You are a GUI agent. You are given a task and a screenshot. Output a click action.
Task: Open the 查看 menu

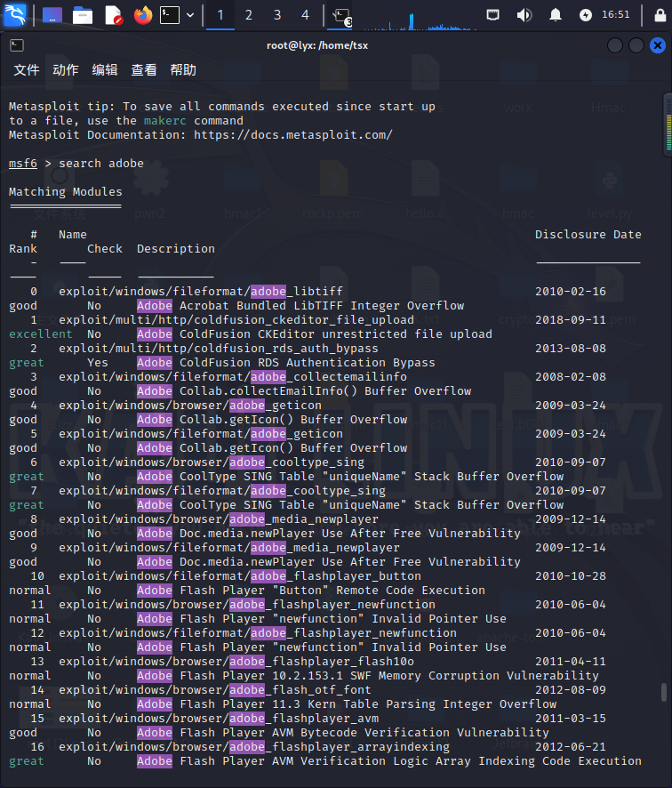coord(144,70)
